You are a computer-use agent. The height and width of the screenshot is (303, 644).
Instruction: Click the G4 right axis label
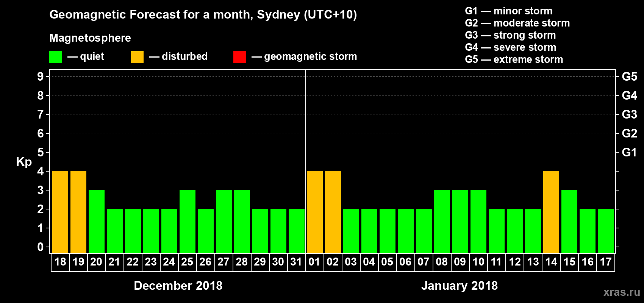(x=630, y=95)
